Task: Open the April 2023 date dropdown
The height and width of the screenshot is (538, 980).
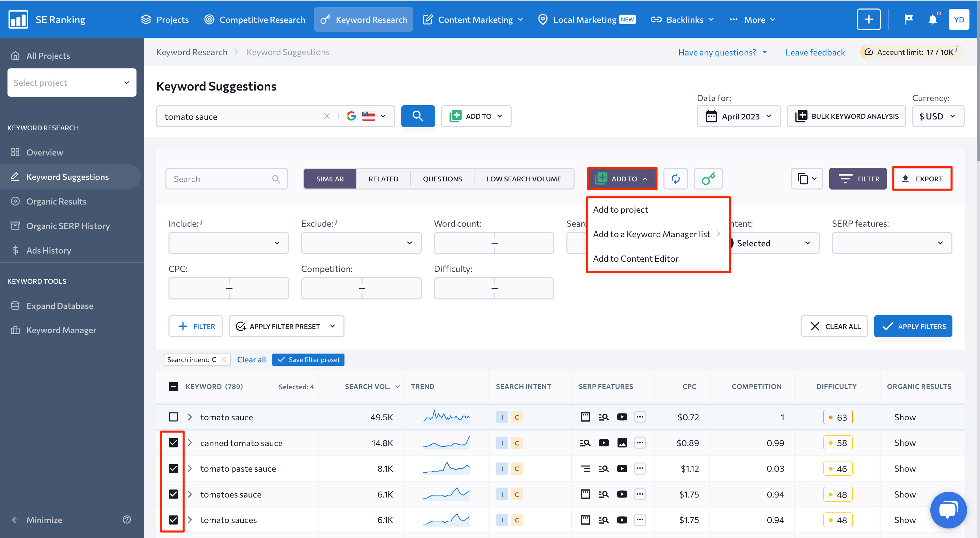Action: [738, 116]
